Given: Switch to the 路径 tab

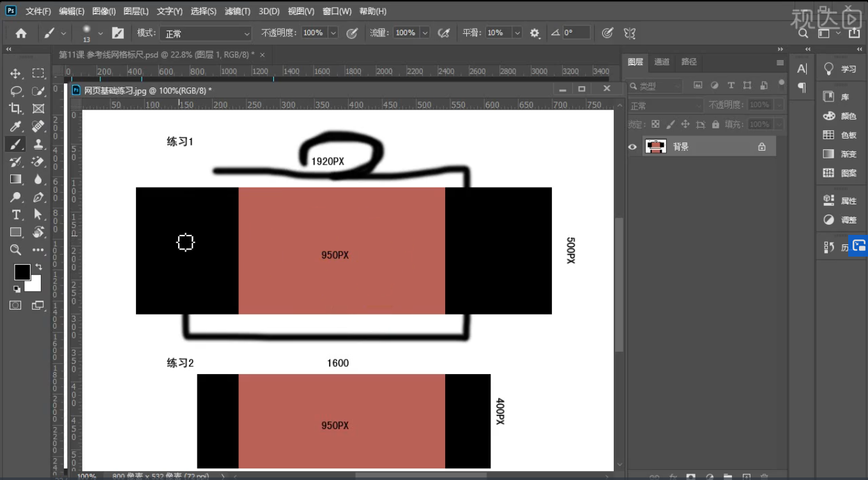Looking at the screenshot, I should (689, 62).
